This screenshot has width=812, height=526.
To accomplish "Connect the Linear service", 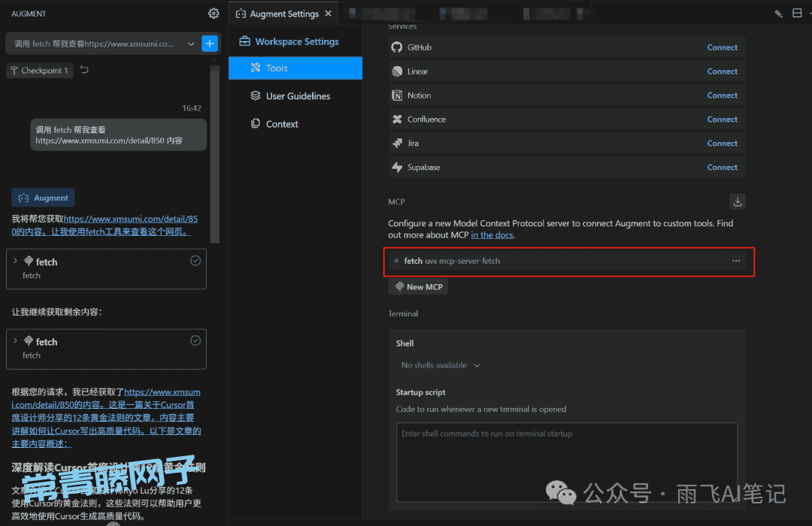I will coord(722,71).
